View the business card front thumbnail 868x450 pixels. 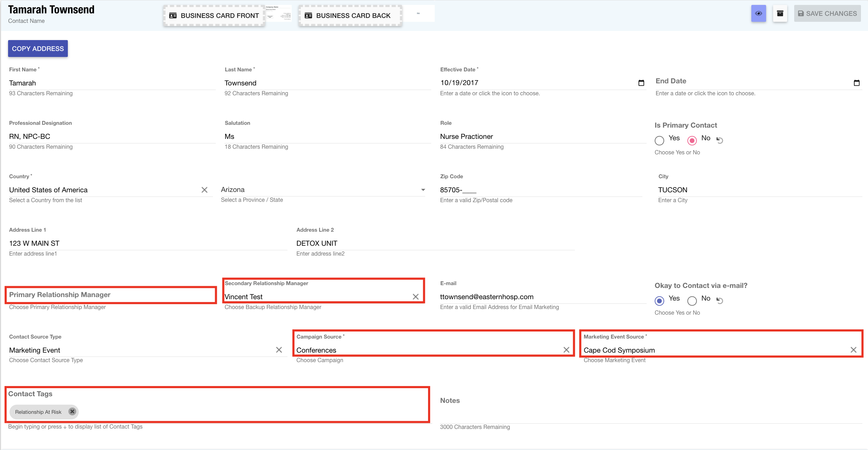click(278, 13)
